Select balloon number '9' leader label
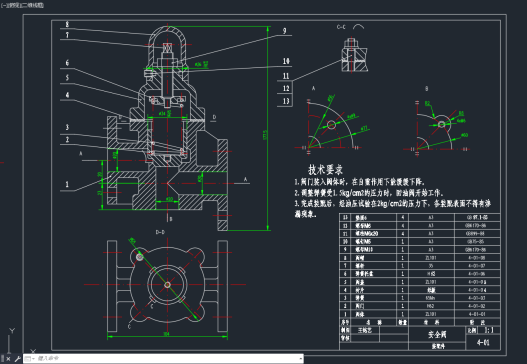The width and height of the screenshot is (527, 364). pyautogui.click(x=284, y=31)
